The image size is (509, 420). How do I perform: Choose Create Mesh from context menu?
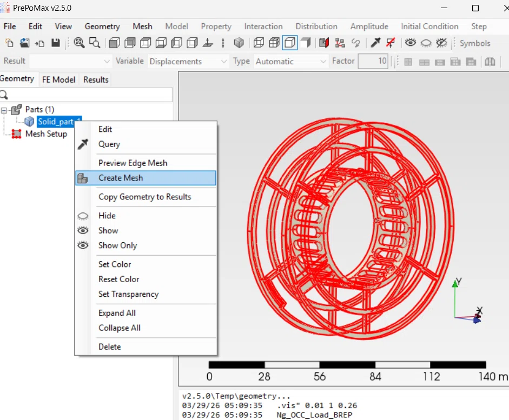click(146, 178)
